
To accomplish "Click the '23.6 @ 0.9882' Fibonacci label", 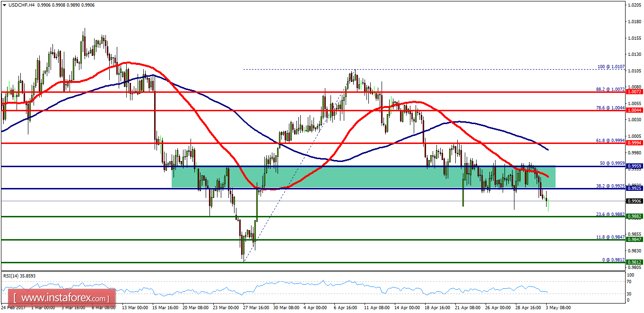I will point(610,214).
